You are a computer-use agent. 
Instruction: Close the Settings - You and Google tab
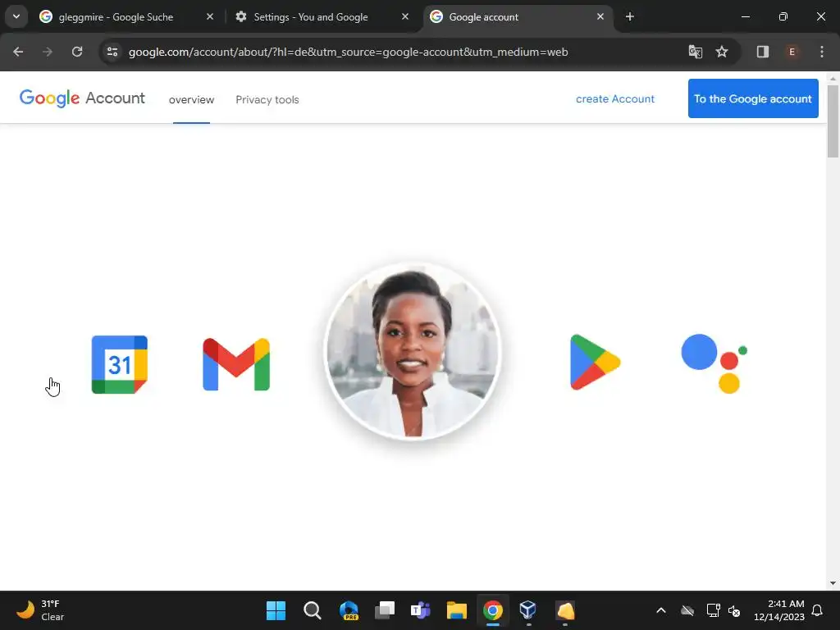click(x=405, y=16)
